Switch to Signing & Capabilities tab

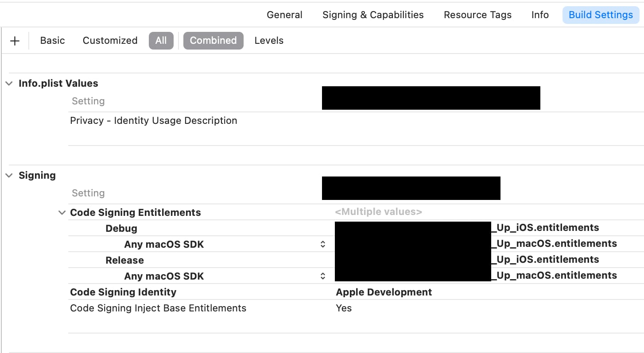pyautogui.click(x=373, y=15)
